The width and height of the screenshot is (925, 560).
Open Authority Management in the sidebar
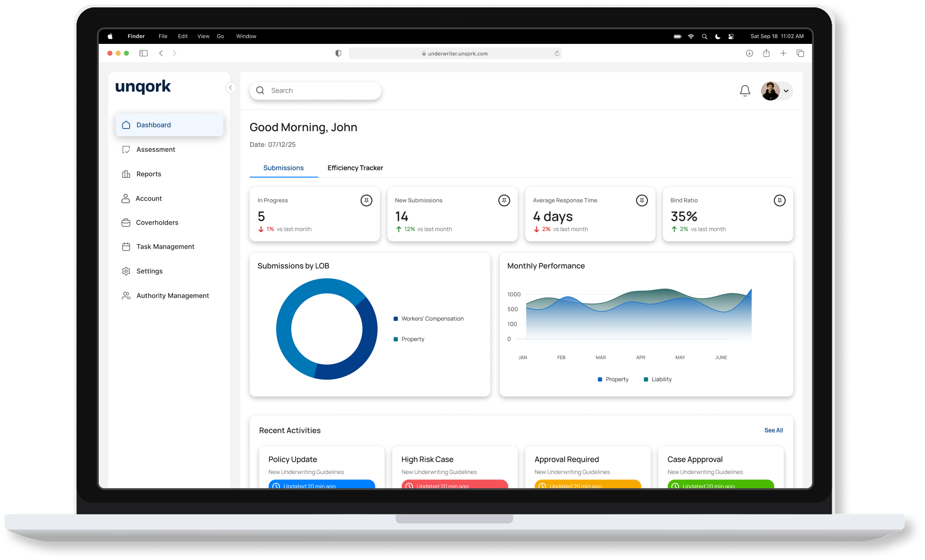click(172, 296)
